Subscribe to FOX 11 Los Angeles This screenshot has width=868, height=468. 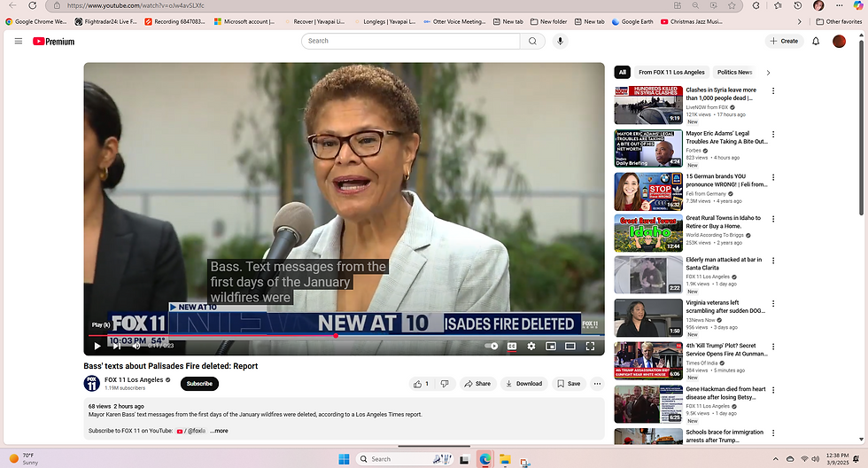(x=199, y=384)
